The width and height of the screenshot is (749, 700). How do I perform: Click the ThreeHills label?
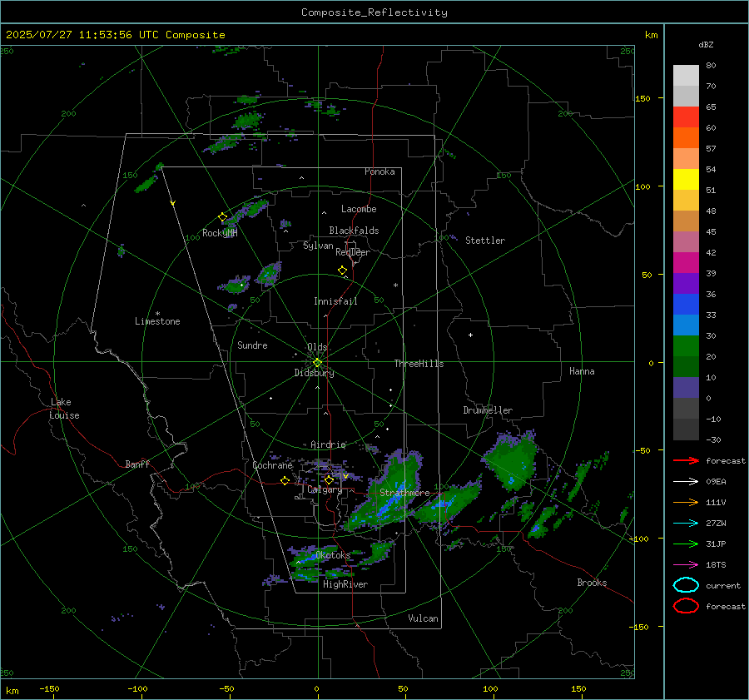point(419,364)
